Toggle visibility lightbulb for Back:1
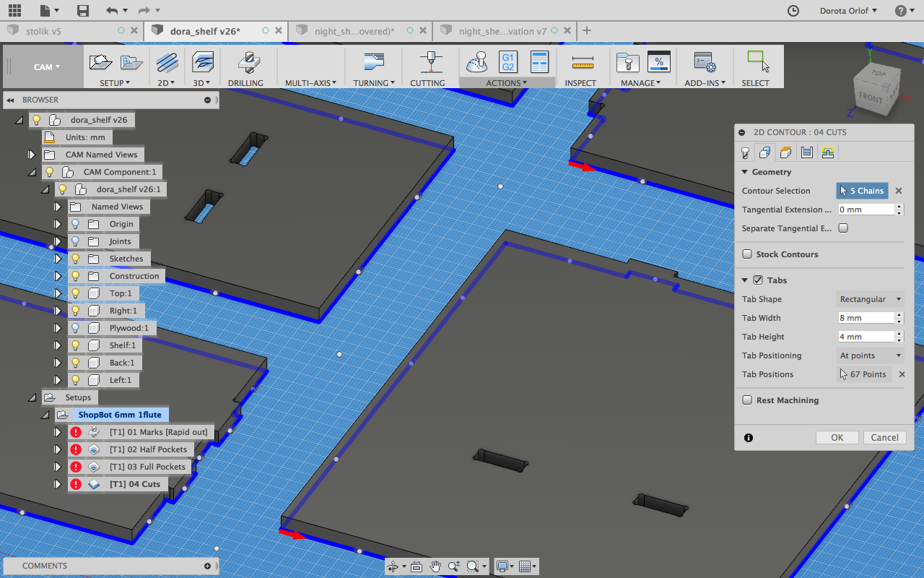 (76, 363)
